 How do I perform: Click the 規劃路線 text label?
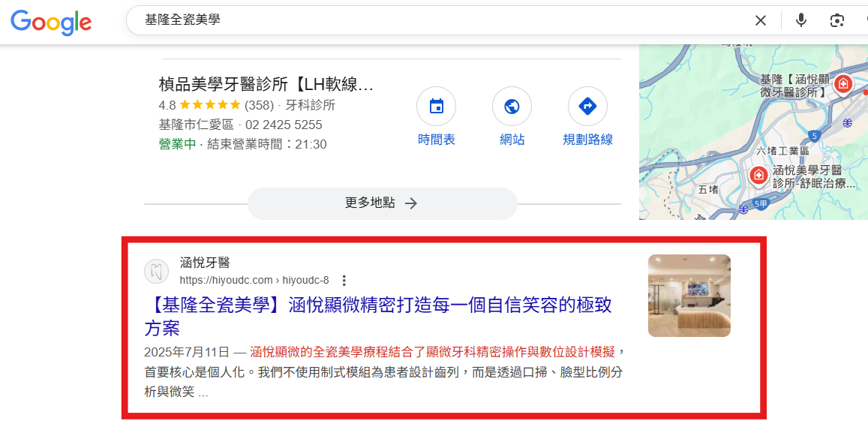(x=588, y=140)
